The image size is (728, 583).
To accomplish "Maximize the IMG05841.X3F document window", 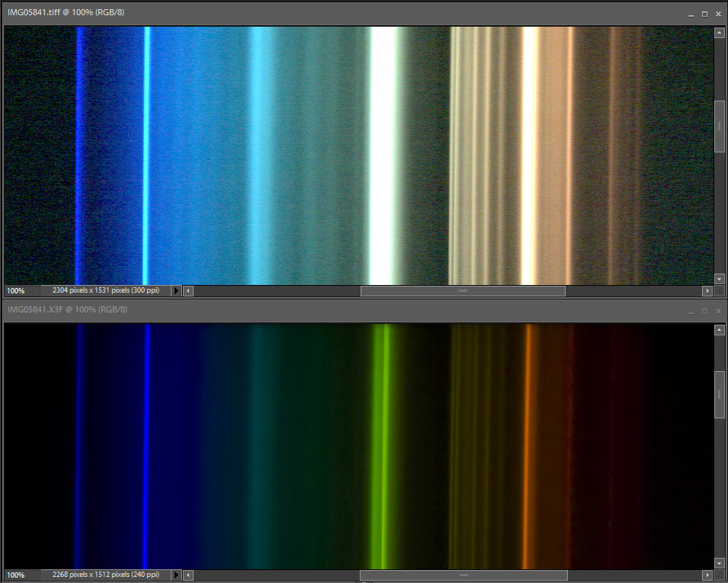I will 705,312.
